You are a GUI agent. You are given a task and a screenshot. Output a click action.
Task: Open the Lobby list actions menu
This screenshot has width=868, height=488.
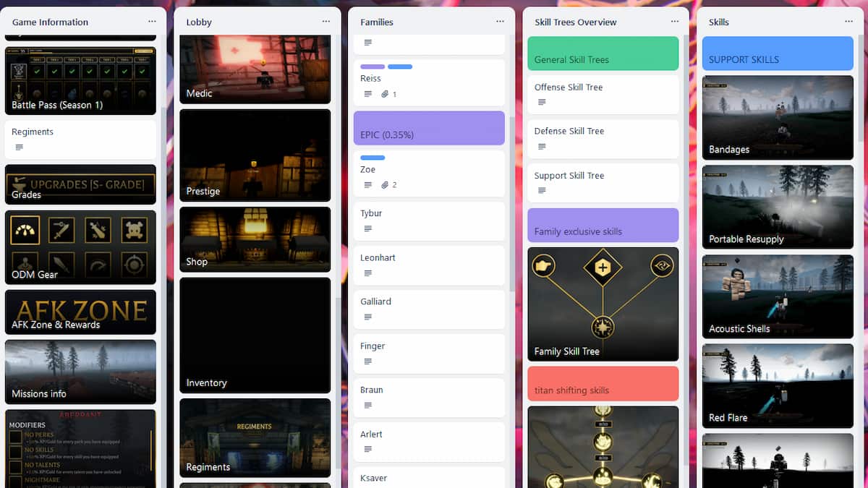tap(327, 22)
